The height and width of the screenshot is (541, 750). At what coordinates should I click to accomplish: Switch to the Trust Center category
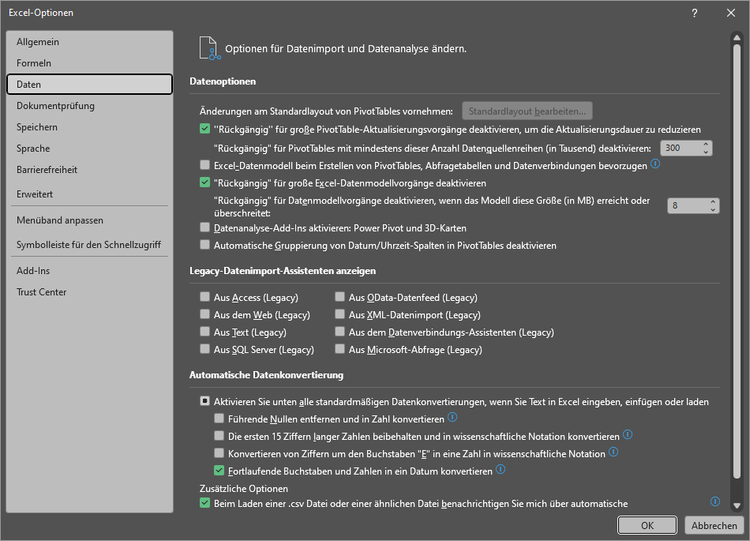point(41,292)
